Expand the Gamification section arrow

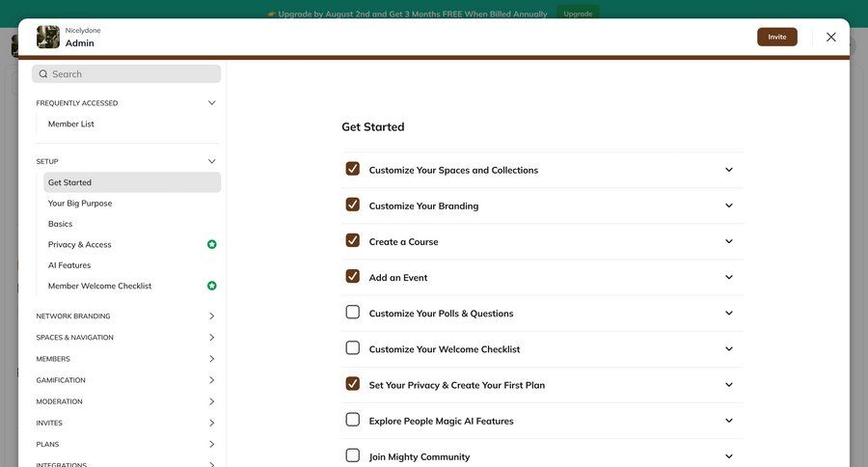tap(211, 380)
